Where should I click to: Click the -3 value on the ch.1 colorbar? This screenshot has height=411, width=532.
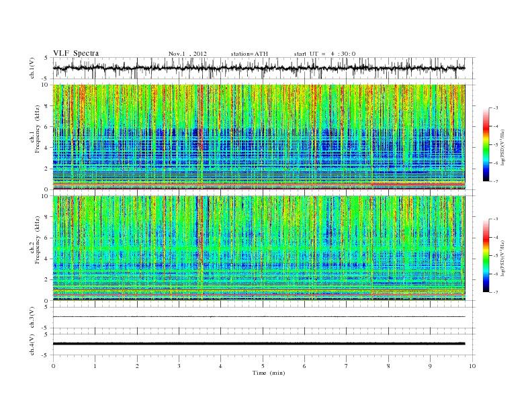point(496,108)
